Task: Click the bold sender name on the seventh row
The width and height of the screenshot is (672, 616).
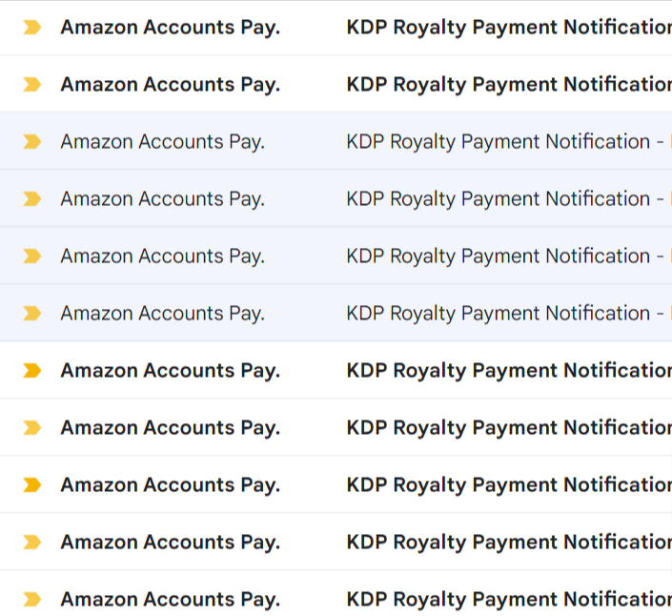Action: point(170,371)
